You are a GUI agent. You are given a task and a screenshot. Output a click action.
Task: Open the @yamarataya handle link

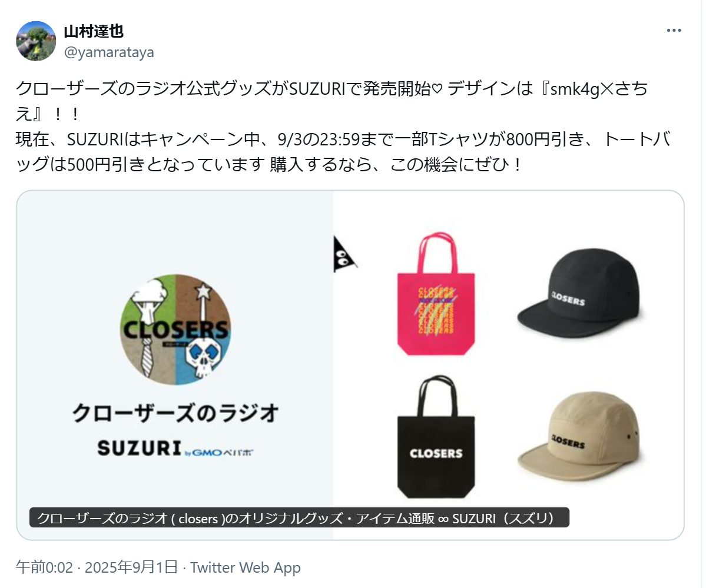[109, 52]
